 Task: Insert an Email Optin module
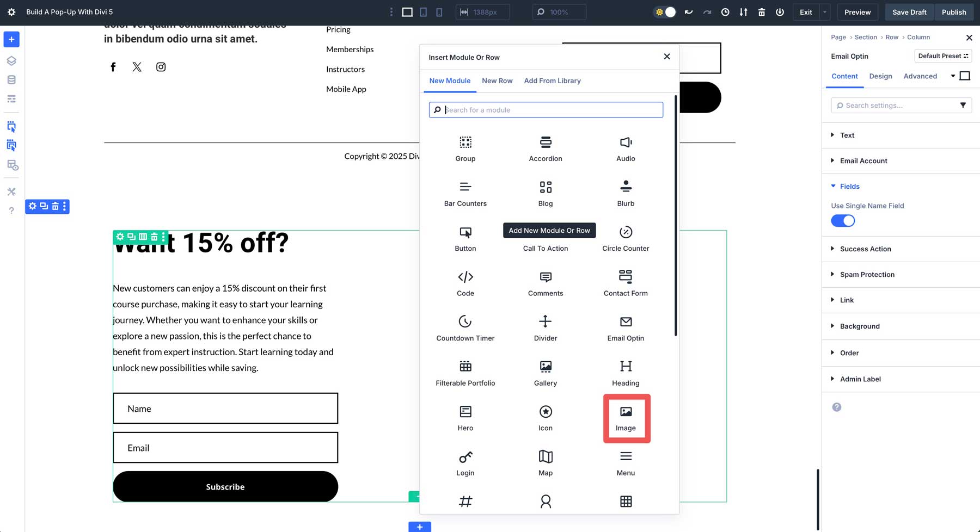click(x=626, y=328)
